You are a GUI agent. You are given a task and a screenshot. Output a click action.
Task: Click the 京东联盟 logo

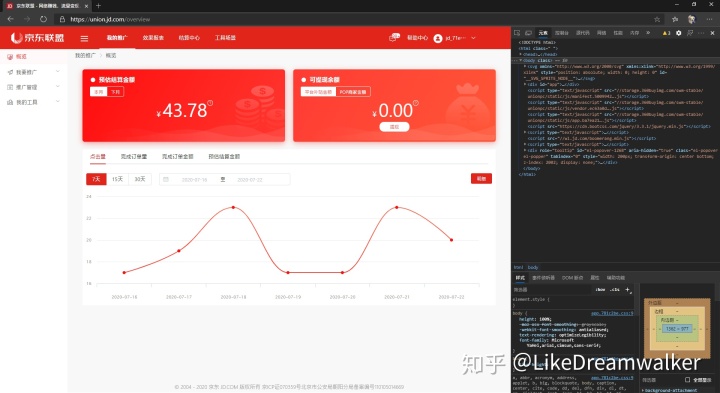point(38,38)
